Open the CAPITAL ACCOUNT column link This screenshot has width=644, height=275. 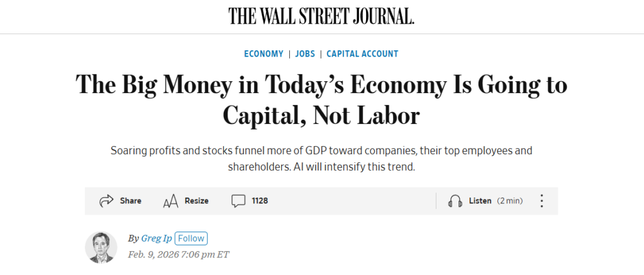[x=362, y=53]
